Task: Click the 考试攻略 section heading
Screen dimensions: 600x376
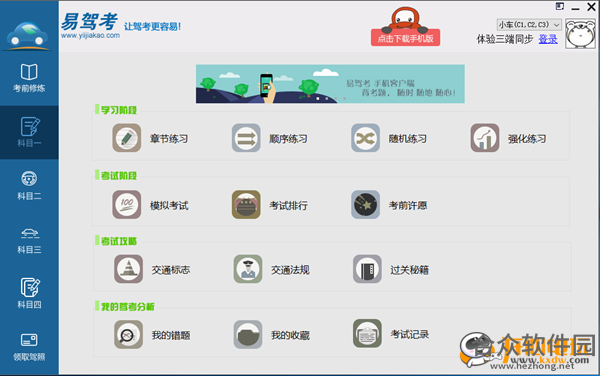Action: (119, 241)
